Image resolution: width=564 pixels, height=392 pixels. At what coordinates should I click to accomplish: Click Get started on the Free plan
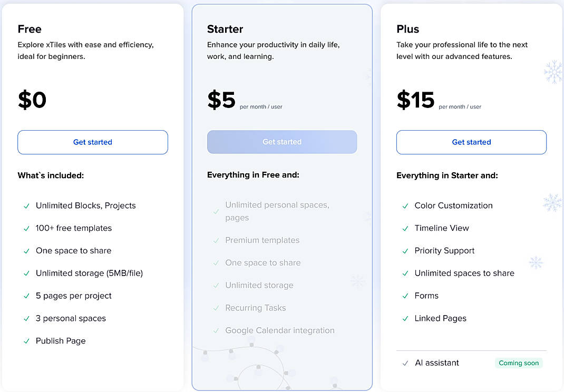pos(93,142)
